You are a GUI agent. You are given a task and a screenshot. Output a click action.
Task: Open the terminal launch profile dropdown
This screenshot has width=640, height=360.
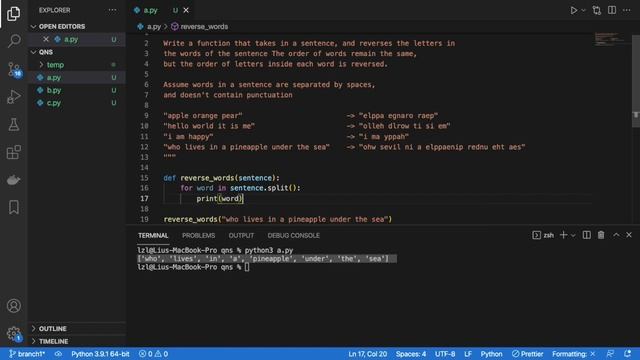[x=573, y=236]
